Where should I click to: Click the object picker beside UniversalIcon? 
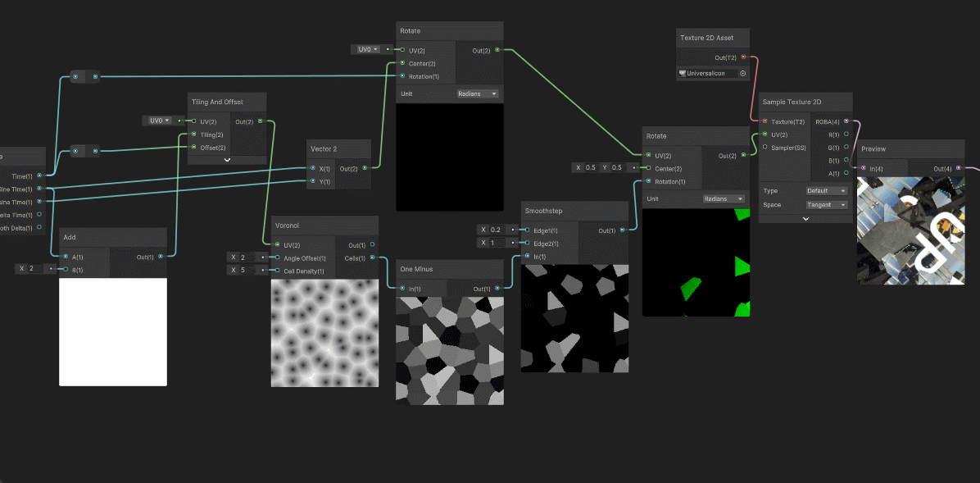[x=743, y=74]
